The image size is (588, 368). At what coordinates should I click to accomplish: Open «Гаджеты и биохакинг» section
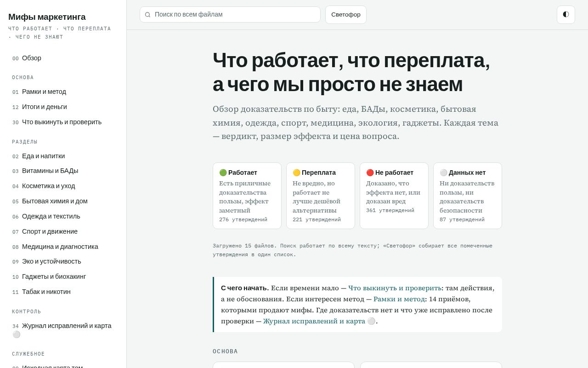coord(63,276)
